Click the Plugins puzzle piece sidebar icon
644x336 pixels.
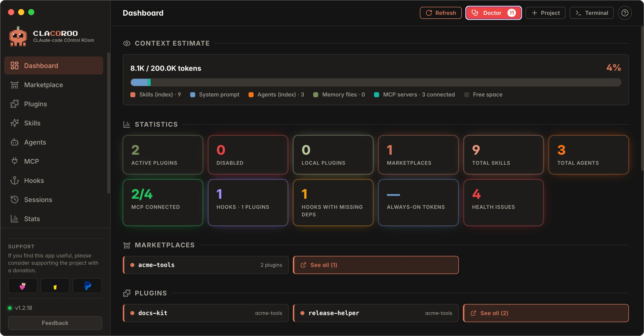click(x=15, y=104)
